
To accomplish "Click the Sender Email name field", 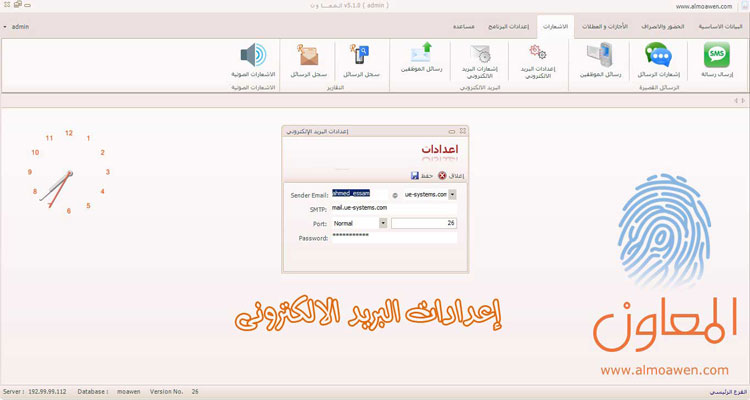I will (359, 194).
